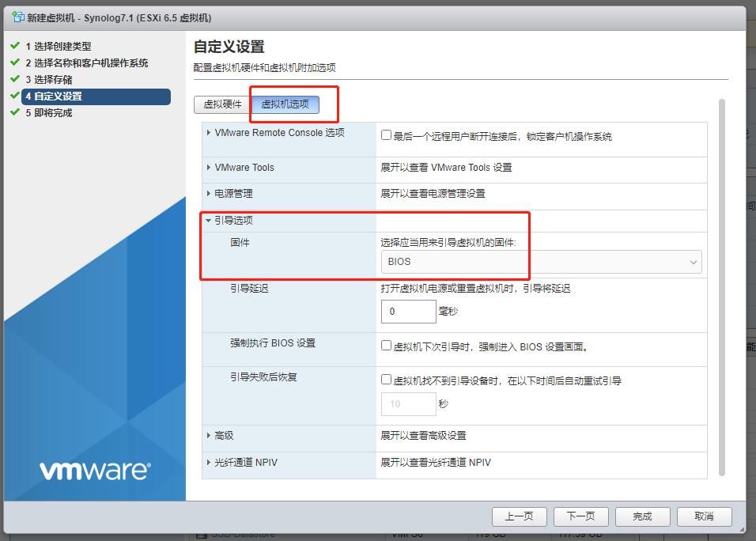756x541 pixels.
Task: Click the VMware logo
Action: pos(94,471)
